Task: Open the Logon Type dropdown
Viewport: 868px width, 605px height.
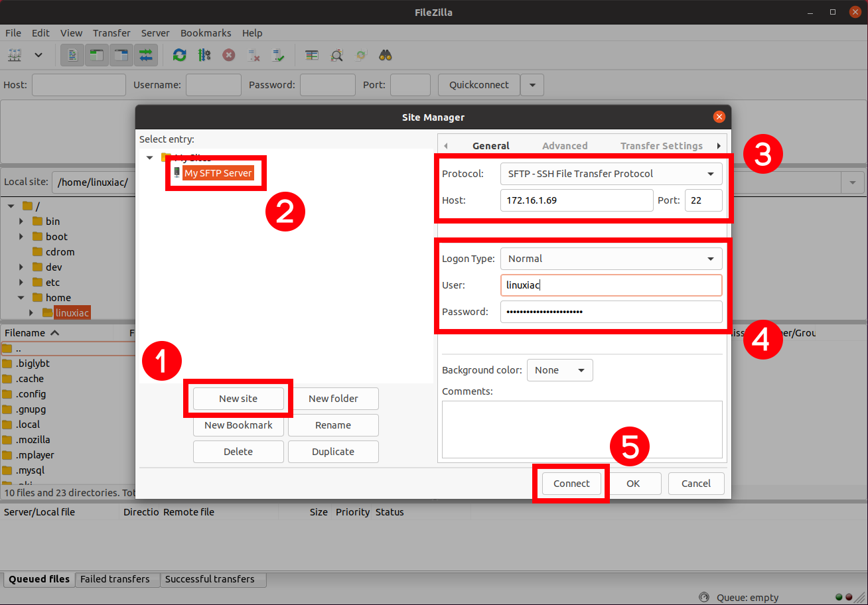Action: 611,258
